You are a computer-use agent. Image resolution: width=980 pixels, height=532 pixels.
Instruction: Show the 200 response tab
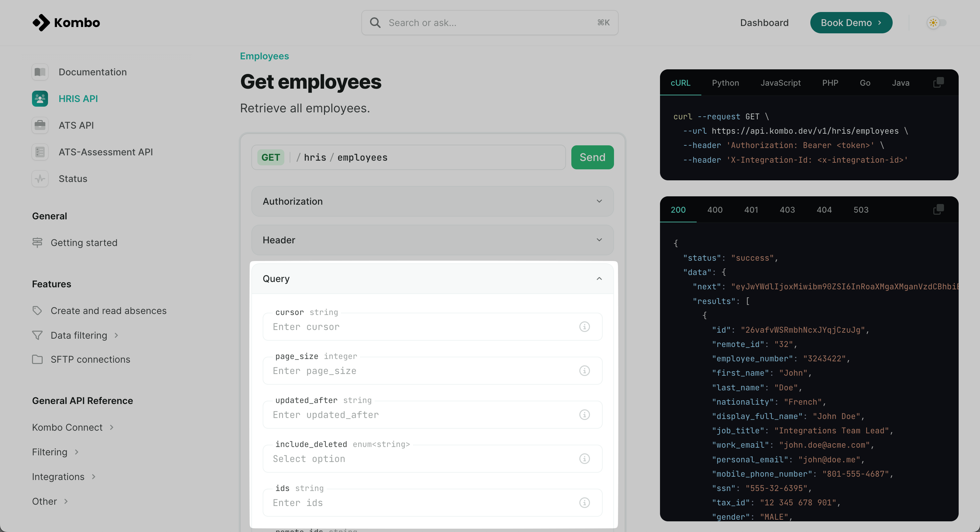(x=678, y=210)
